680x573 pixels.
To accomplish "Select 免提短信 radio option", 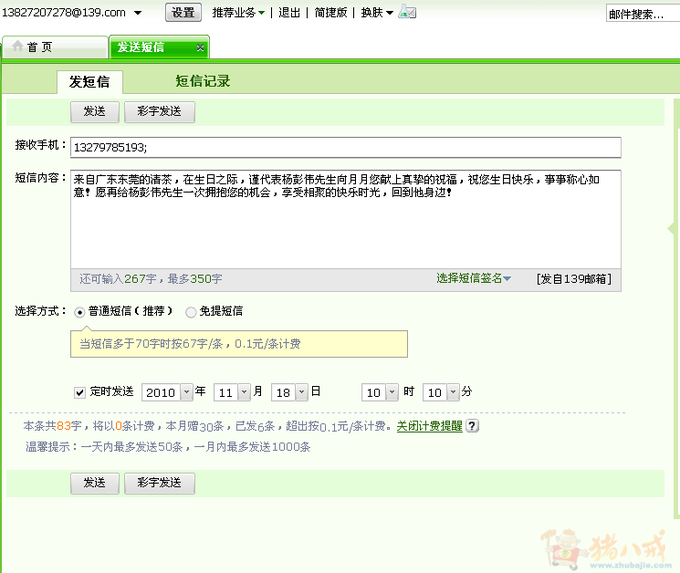I will (x=190, y=312).
